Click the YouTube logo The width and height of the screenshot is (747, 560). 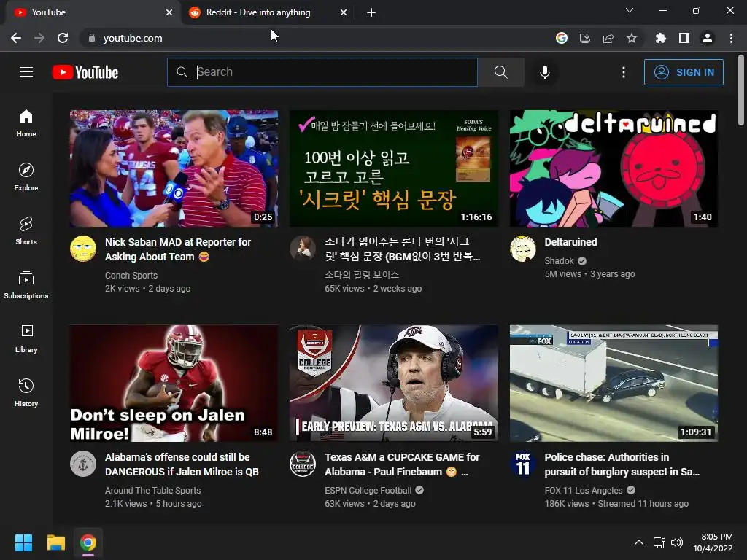[x=85, y=72]
